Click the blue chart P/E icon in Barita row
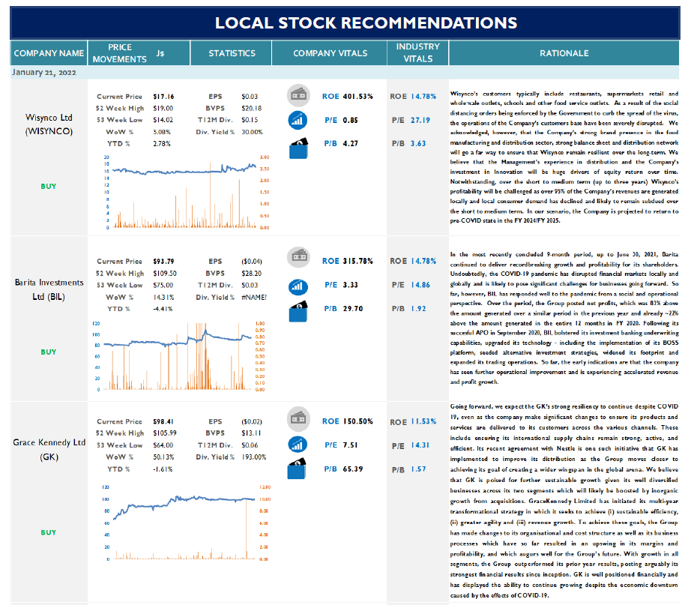The image size is (700, 605). [x=298, y=286]
